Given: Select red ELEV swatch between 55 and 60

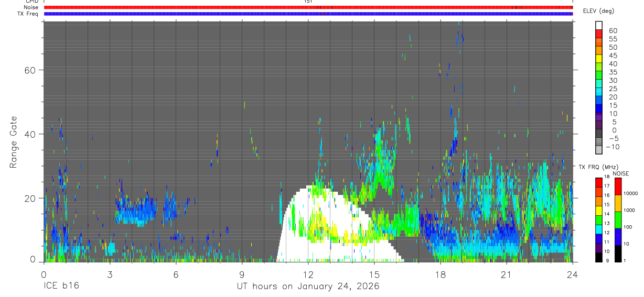Looking at the screenshot, I should [x=599, y=34].
